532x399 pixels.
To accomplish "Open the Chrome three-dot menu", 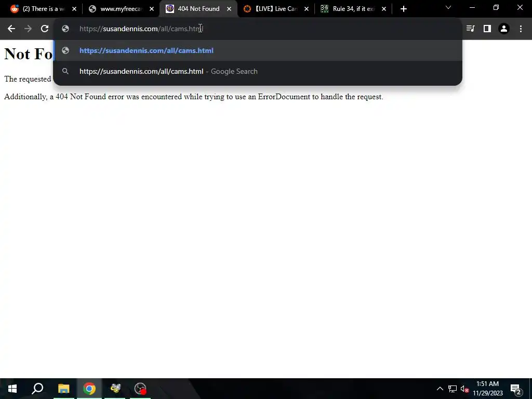I will [x=521, y=29].
